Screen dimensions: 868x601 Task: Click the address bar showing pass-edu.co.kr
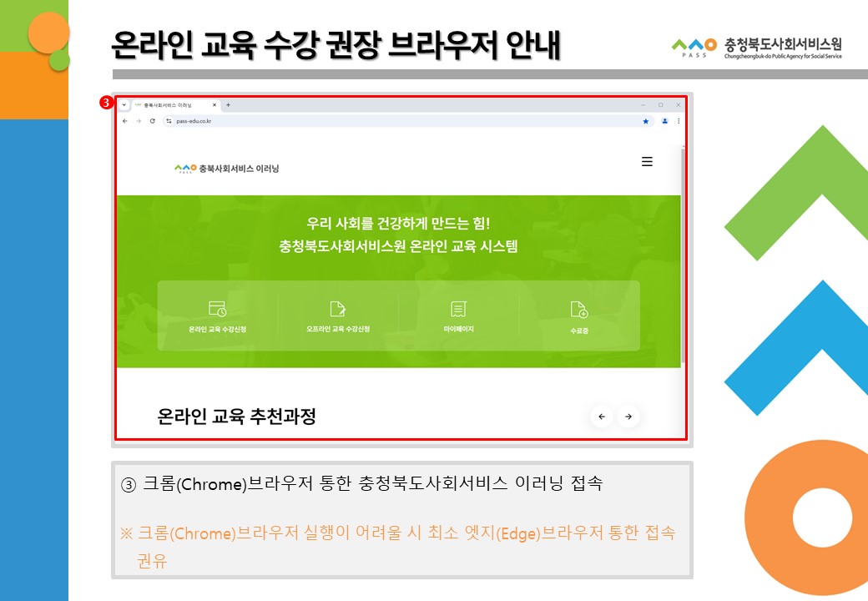pyautogui.click(x=407, y=121)
